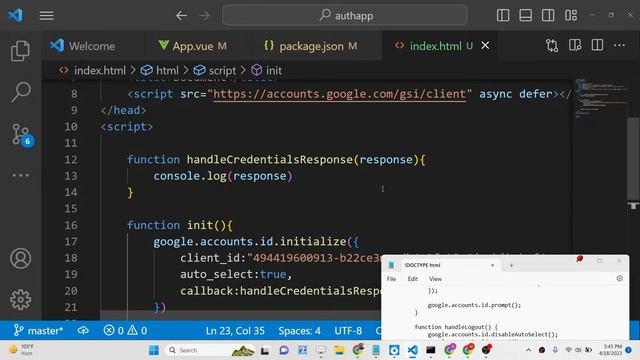The height and width of the screenshot is (360, 640).
Task: Add a new tab in Notepad
Action: 511,265
